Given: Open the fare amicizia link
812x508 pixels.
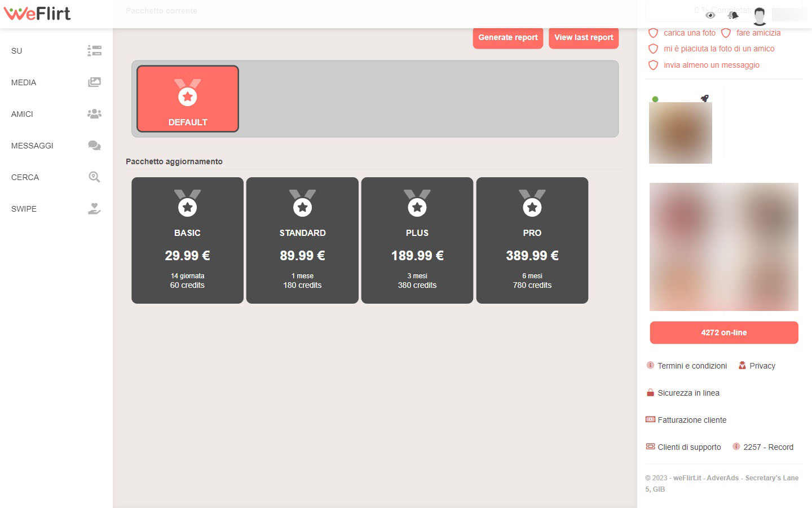Looking at the screenshot, I should point(758,33).
